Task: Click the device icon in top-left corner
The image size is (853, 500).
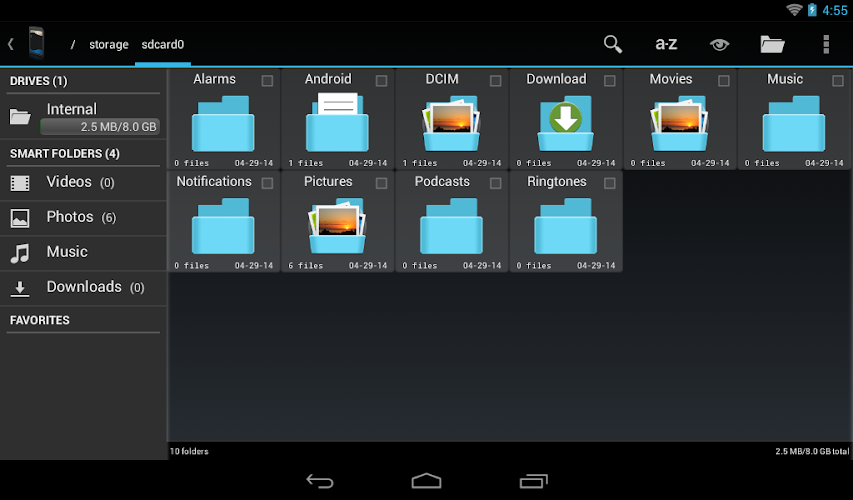Action: (x=36, y=44)
